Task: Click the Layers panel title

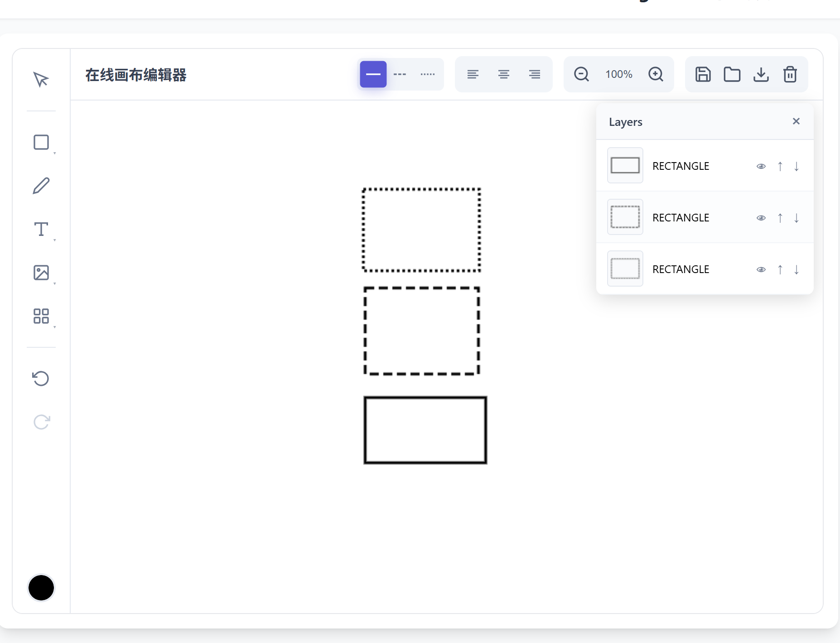Action: tap(625, 122)
